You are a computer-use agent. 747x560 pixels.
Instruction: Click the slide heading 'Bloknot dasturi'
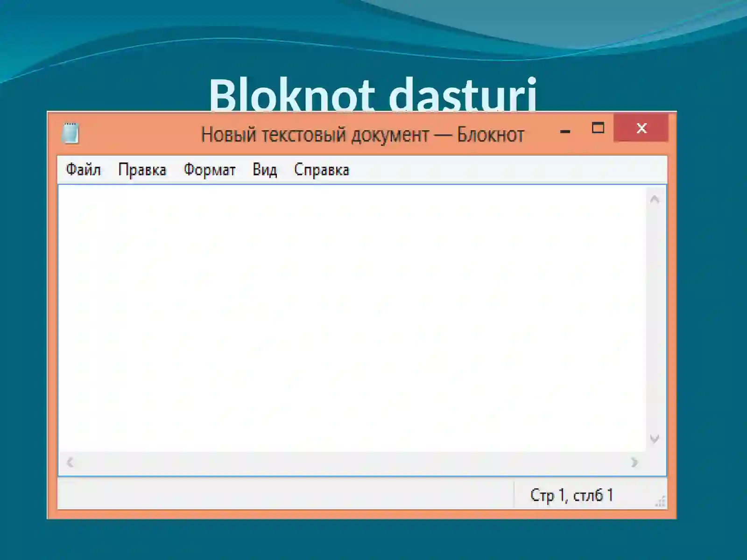(373, 94)
